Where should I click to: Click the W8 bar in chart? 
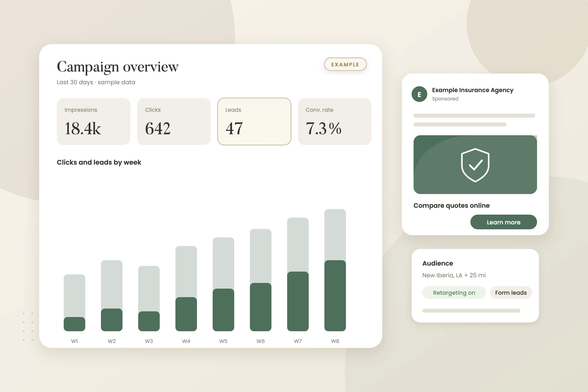coord(335,270)
